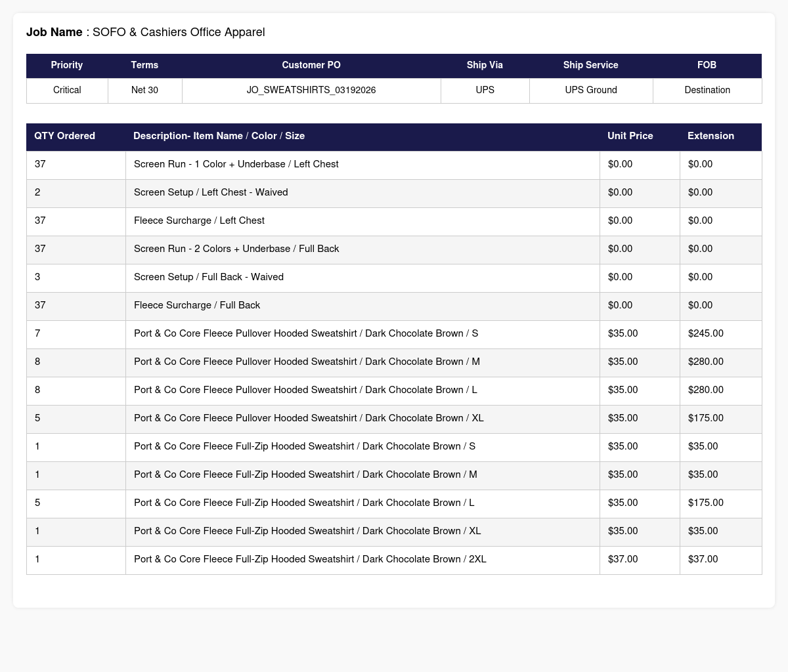Click Pullover Hooded Sweatshirt size M description
The height and width of the screenshot is (672, 788).
pyautogui.click(x=307, y=362)
